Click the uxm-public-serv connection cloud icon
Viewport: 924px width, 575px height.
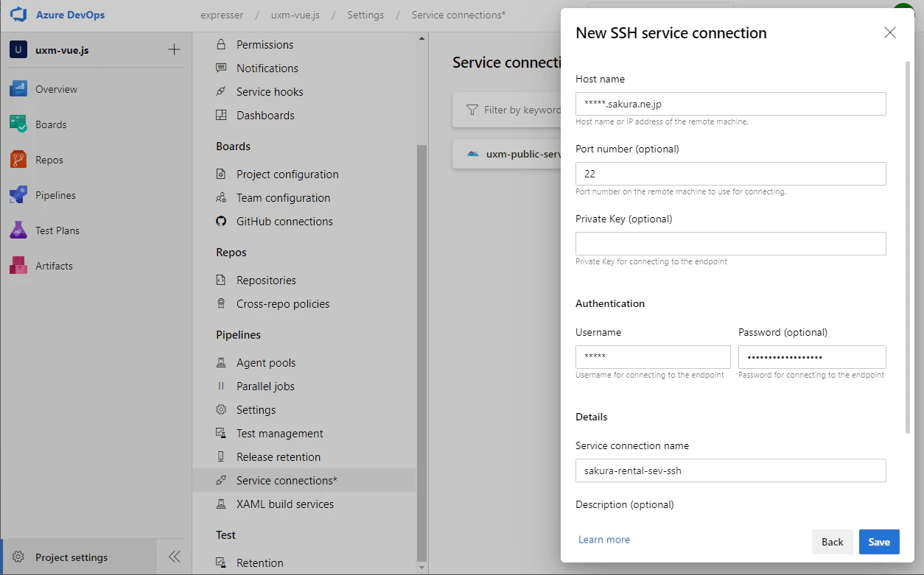point(473,154)
